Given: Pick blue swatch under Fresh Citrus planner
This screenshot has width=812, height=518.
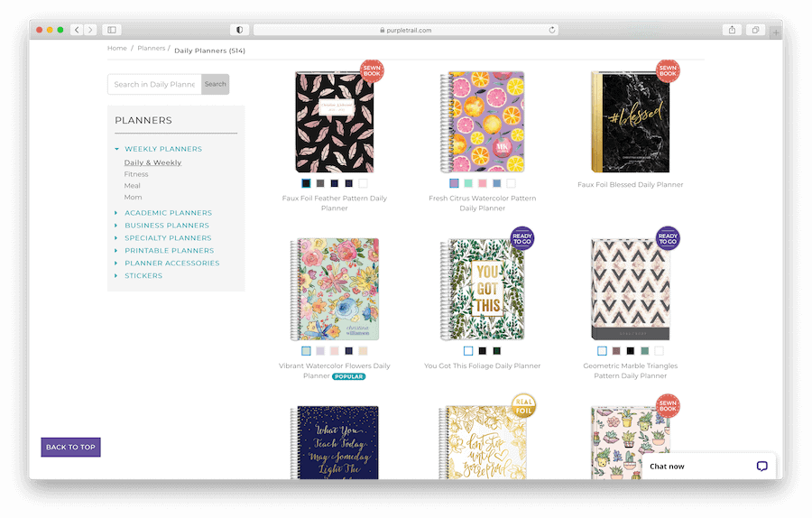Looking at the screenshot, I should pos(496,183).
